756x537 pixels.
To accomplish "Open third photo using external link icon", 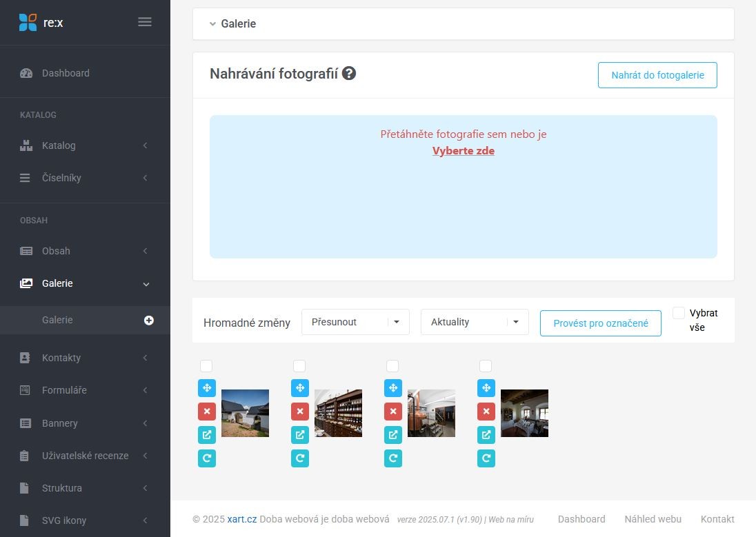I will [x=393, y=435].
